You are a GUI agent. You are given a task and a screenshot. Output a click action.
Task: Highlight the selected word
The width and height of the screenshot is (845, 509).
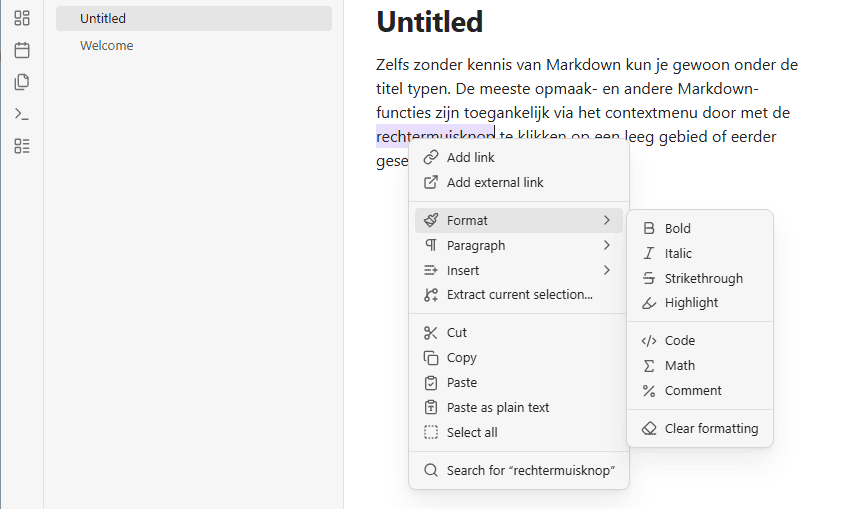[x=700, y=303]
